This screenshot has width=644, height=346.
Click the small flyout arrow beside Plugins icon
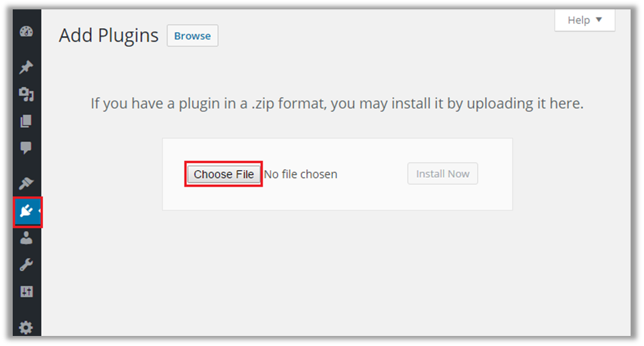(x=40, y=211)
